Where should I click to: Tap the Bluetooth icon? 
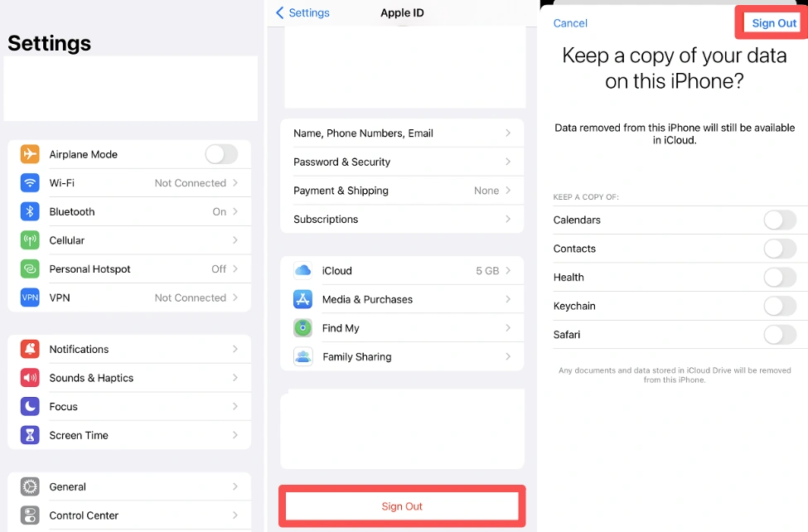pos(30,211)
